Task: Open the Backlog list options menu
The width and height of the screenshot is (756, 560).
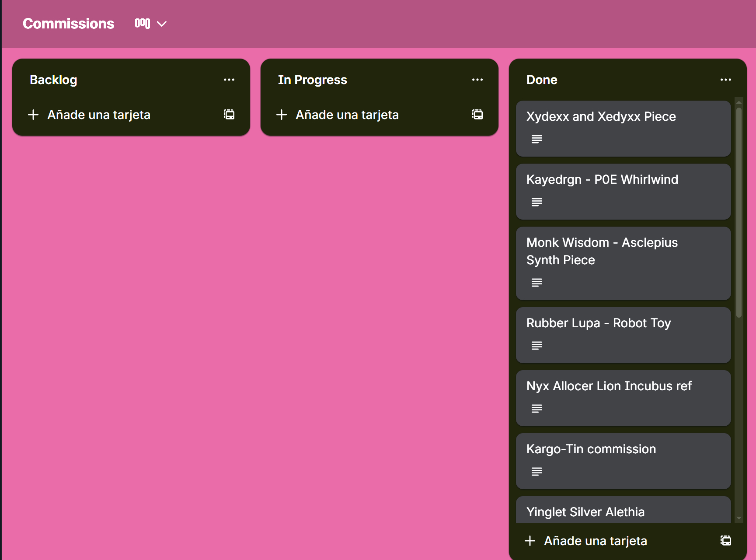Action: (x=229, y=80)
